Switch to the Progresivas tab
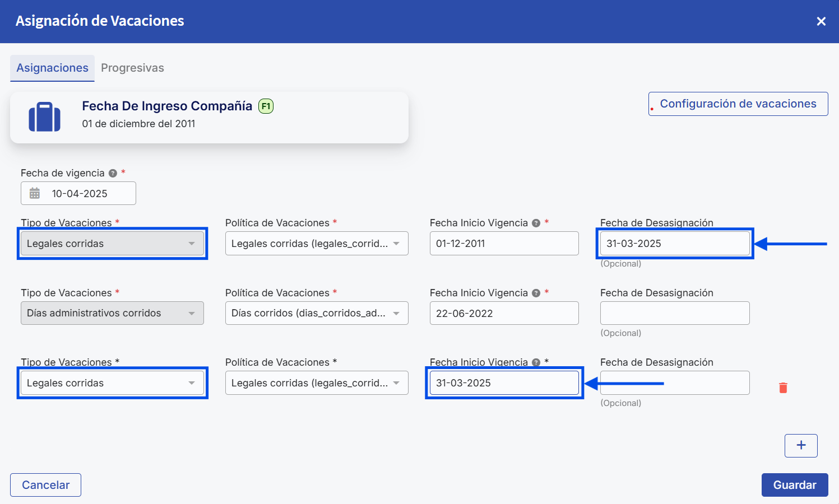Image resolution: width=839 pixels, height=504 pixels. pos(132,68)
